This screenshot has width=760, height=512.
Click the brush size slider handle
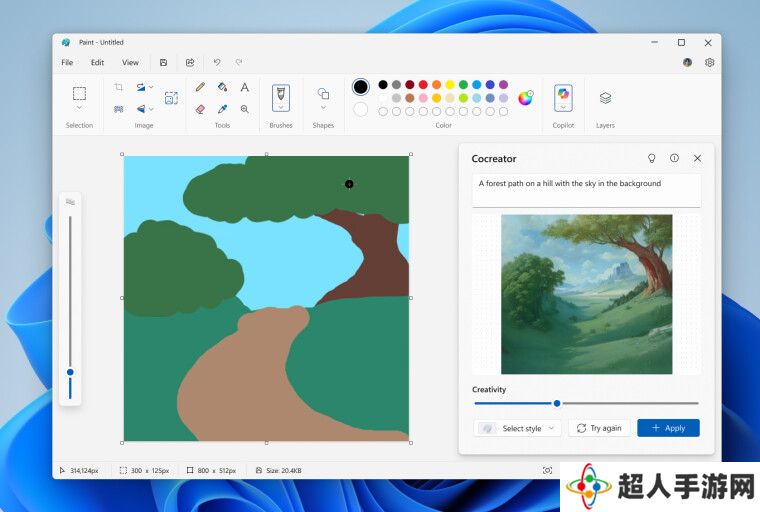pyautogui.click(x=70, y=372)
